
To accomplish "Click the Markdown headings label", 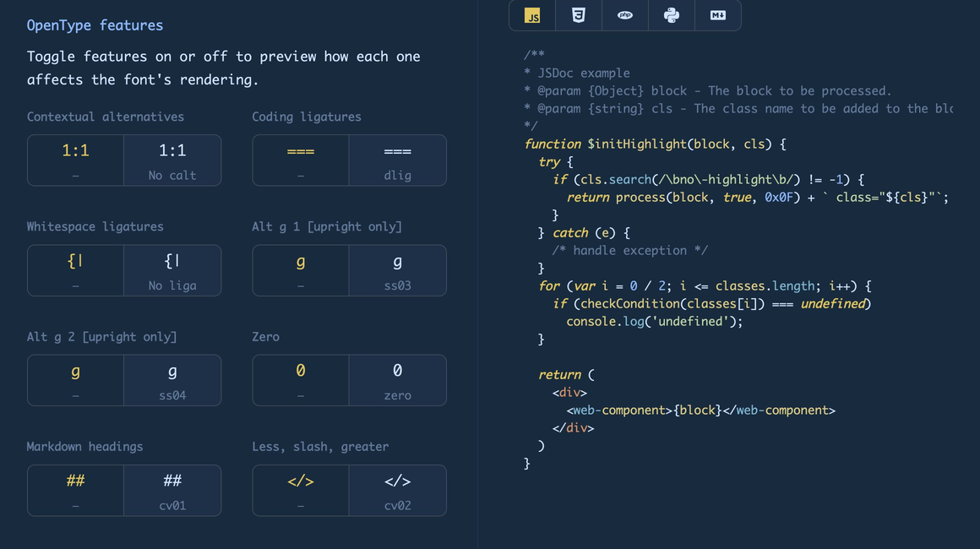I will click(85, 447).
